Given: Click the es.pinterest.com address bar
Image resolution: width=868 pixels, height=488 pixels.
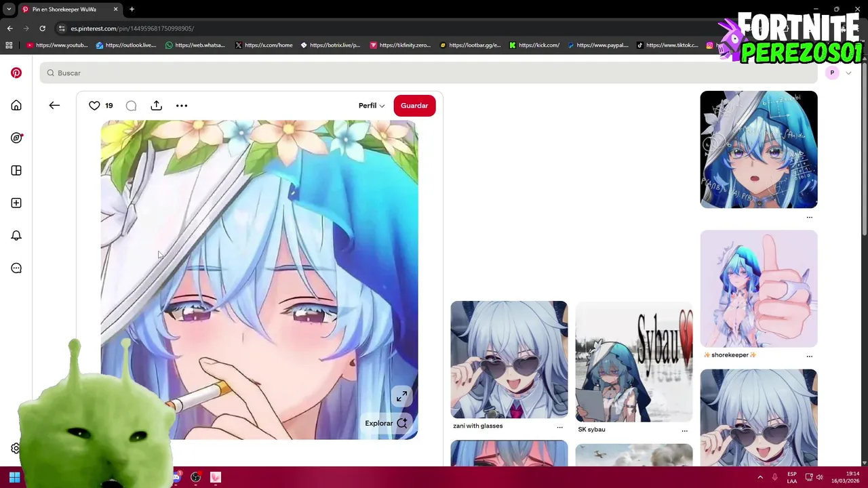Looking at the screenshot, I should 132,28.
